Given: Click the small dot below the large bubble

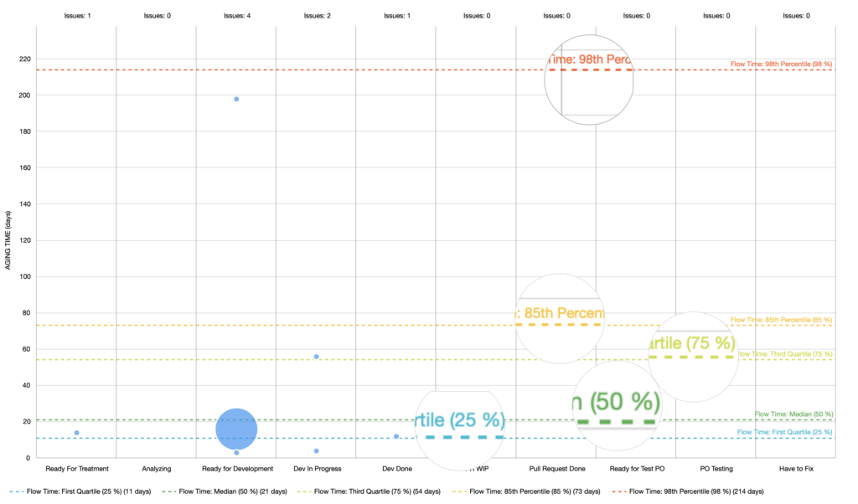Looking at the screenshot, I should click(x=236, y=453).
